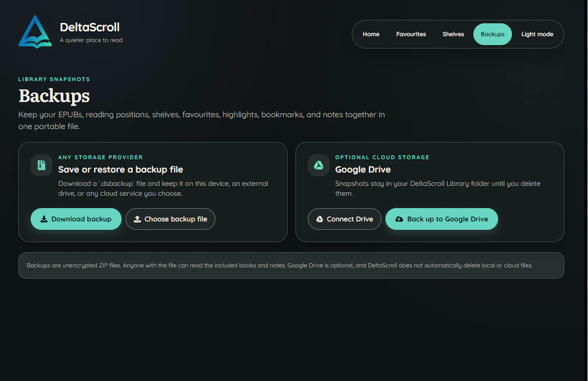Click the 'Google Drive' card heading
Viewport: 588px width, 381px height.
coord(363,169)
